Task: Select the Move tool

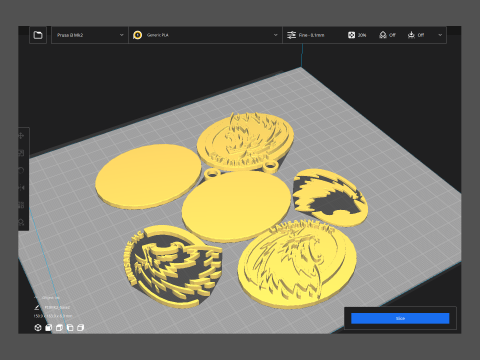Action: [x=21, y=136]
